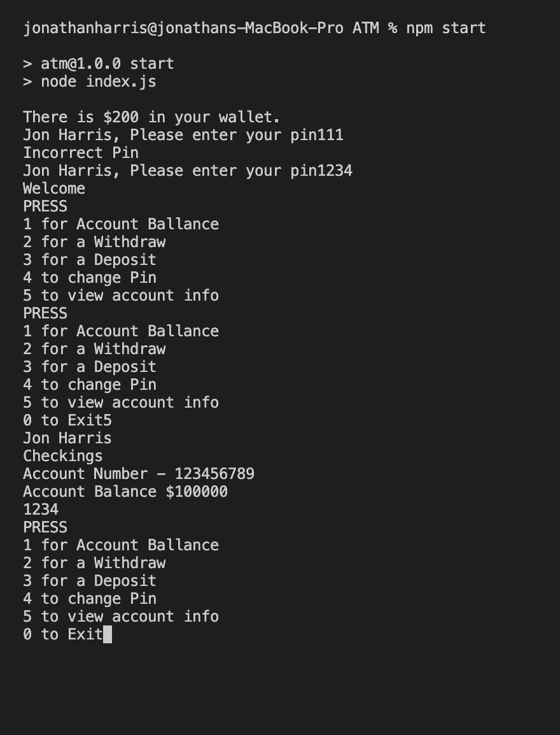Screen dimensions: 560x735
Task: Click the second '4 to change Pin' line
Action: coord(90,384)
